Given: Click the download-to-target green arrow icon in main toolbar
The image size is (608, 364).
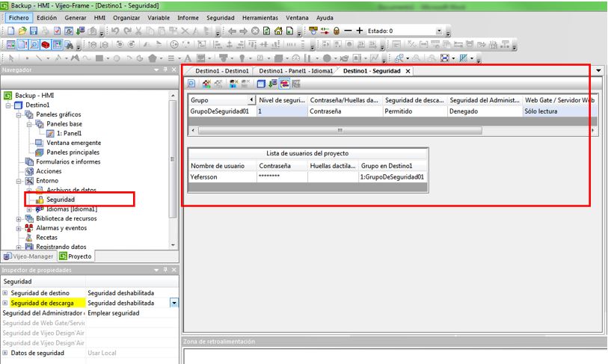Looking at the screenshot, I should click(80, 31).
